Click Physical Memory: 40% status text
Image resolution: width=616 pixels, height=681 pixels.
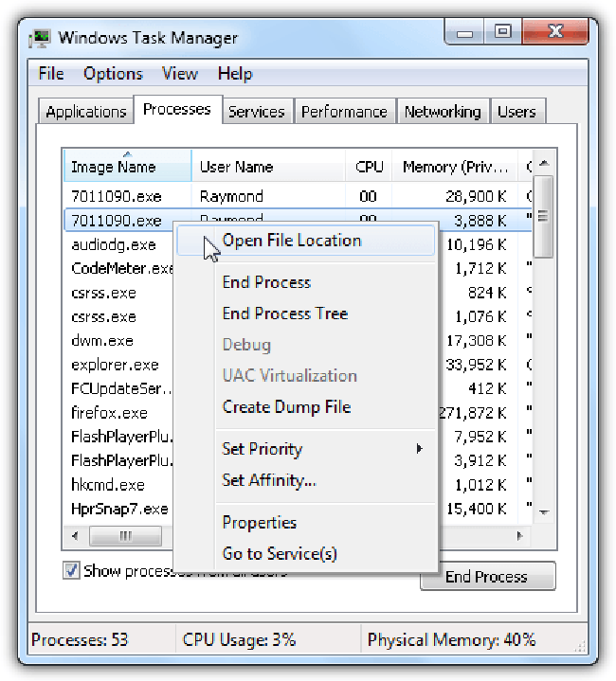pyautogui.click(x=451, y=639)
